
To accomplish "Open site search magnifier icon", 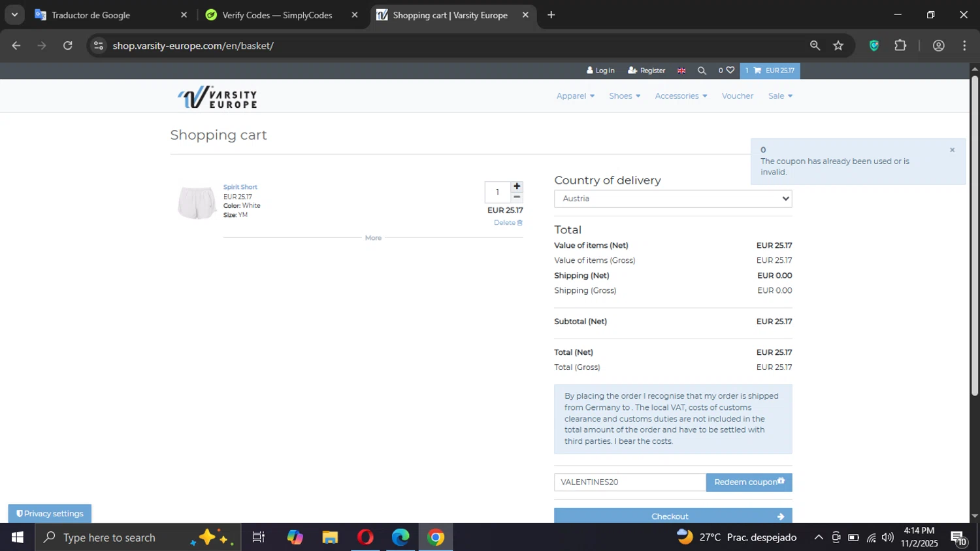I will [702, 71].
